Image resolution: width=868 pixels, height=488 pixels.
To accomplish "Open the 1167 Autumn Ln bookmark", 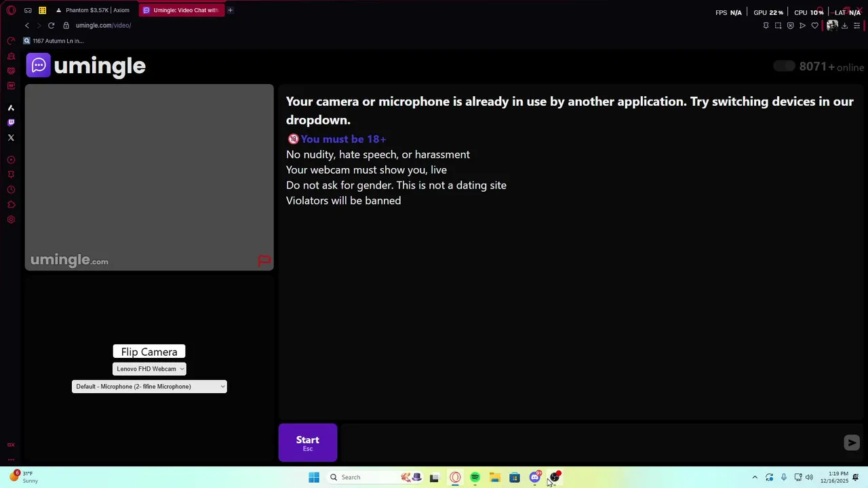I will 54,41.
